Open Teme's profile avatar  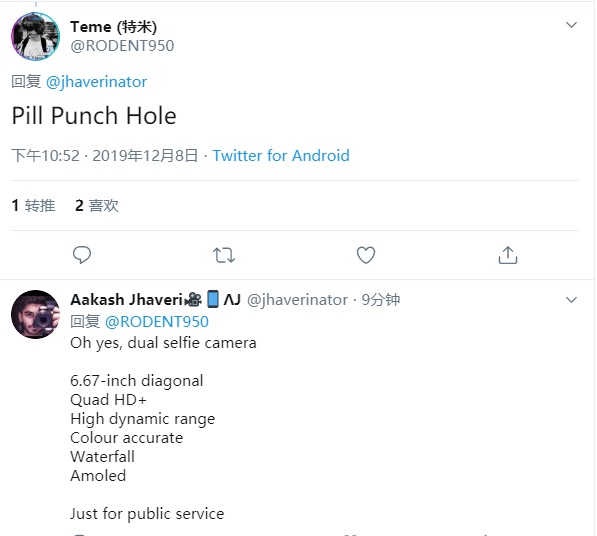[x=35, y=36]
